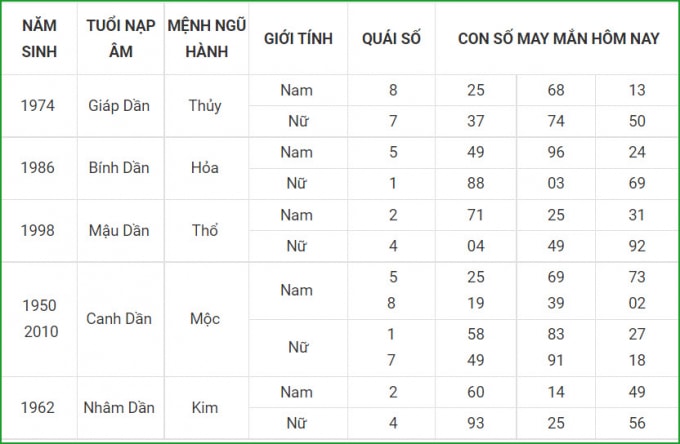Click the Hỏa element cell
This screenshot has width=680, height=444.
click(x=205, y=168)
